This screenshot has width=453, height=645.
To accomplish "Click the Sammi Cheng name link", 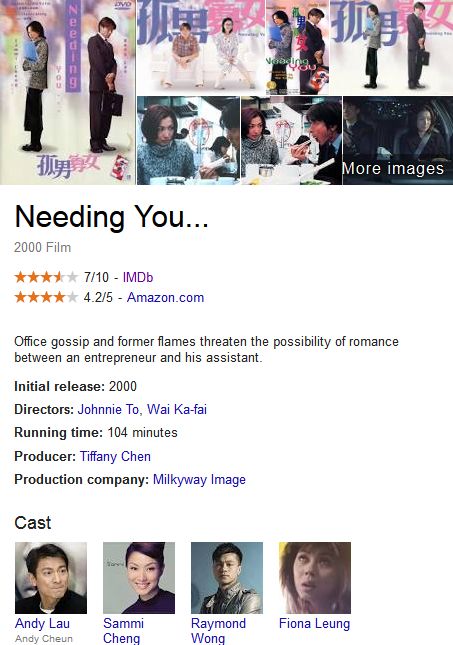I will click(x=123, y=631).
